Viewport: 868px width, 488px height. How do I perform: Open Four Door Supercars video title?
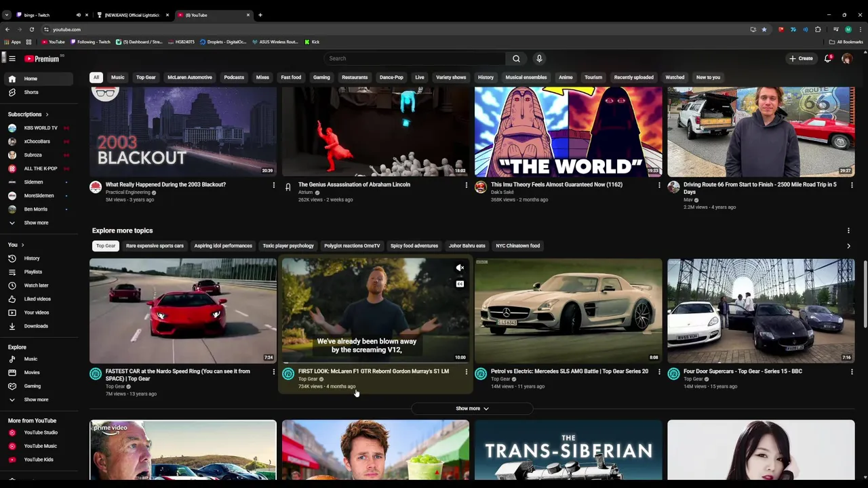pyautogui.click(x=743, y=371)
